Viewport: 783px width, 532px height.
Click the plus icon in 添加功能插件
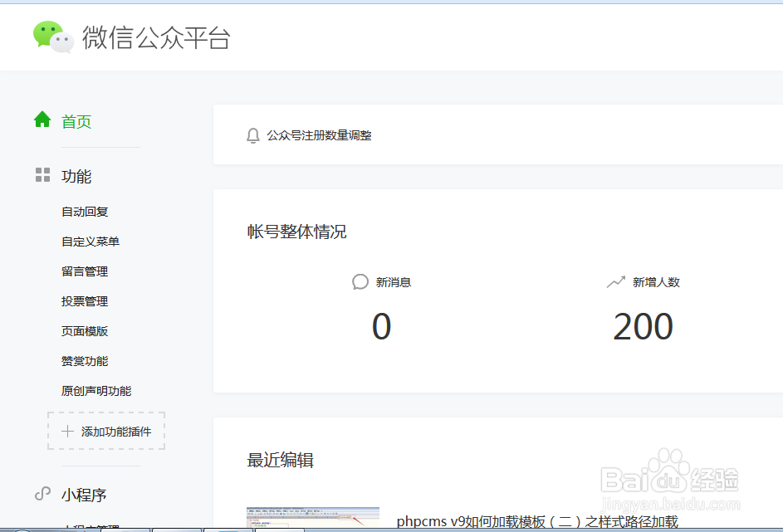(x=67, y=432)
